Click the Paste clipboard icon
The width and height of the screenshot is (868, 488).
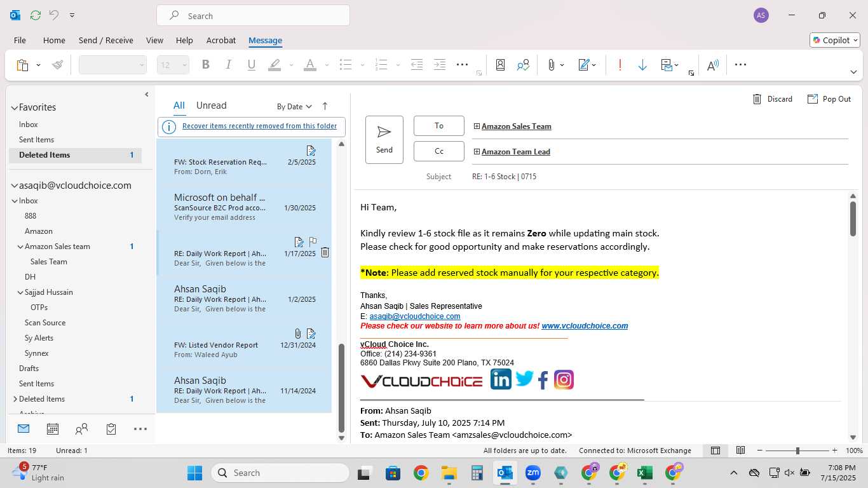22,65
